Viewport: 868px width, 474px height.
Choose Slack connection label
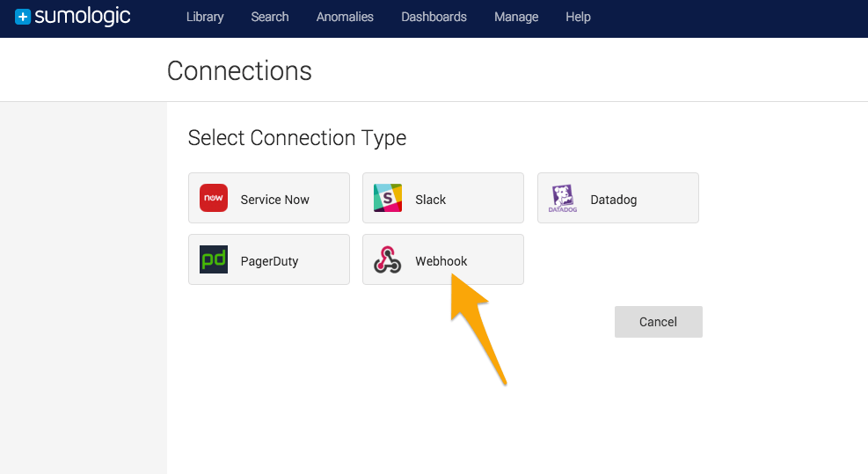point(431,200)
